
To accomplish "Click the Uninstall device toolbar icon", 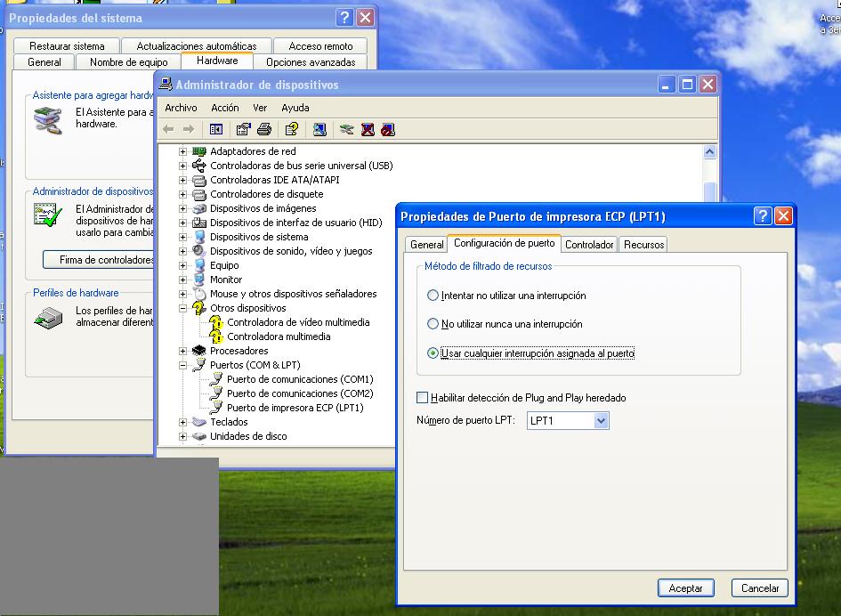I will (x=366, y=129).
